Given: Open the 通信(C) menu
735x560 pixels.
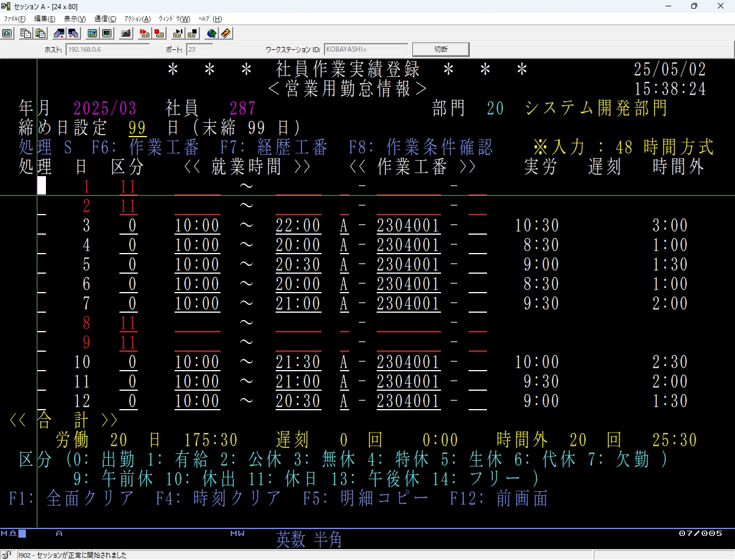Looking at the screenshot, I should pos(105,19).
